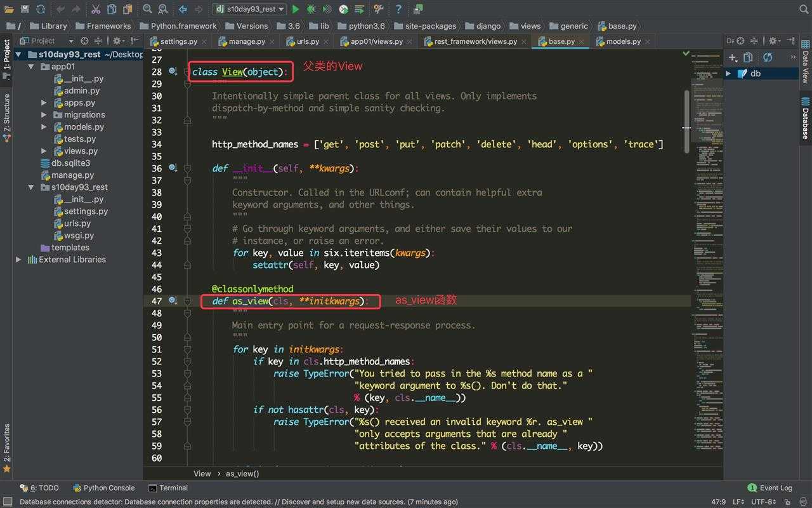Expand the External Libraries node
Image resolution: width=812 pixels, height=508 pixels.
[x=18, y=260]
